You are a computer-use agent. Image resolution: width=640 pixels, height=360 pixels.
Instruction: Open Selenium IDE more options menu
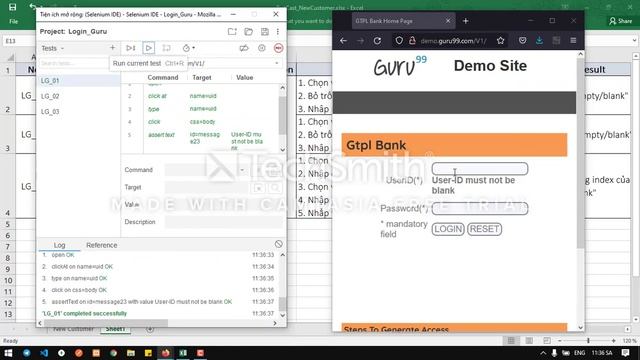point(278,31)
